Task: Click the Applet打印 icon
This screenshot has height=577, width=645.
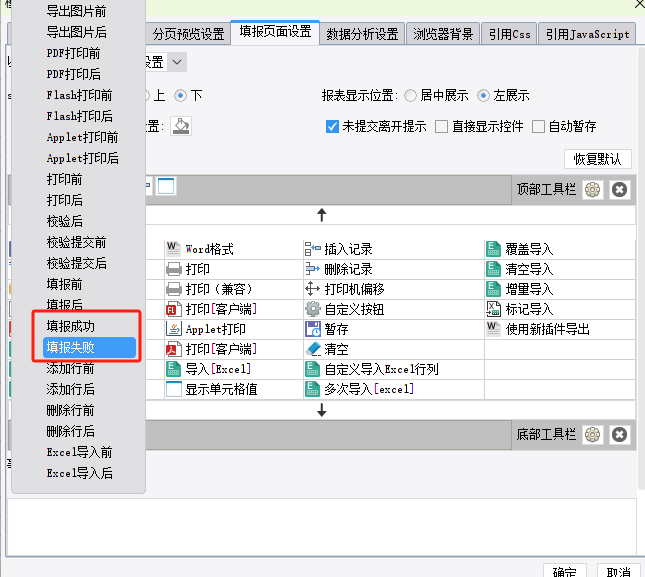Action: click(x=173, y=329)
